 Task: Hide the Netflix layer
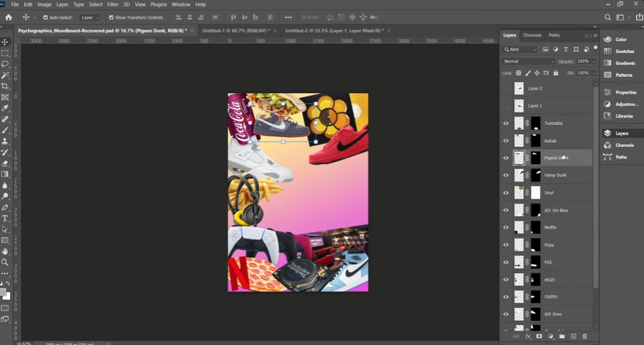coord(506,227)
